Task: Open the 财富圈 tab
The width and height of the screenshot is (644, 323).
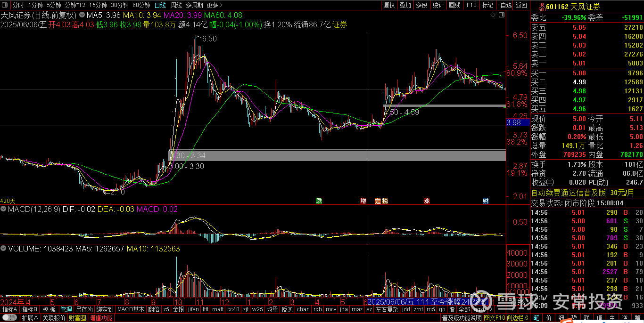Action: pyautogui.click(x=78, y=318)
